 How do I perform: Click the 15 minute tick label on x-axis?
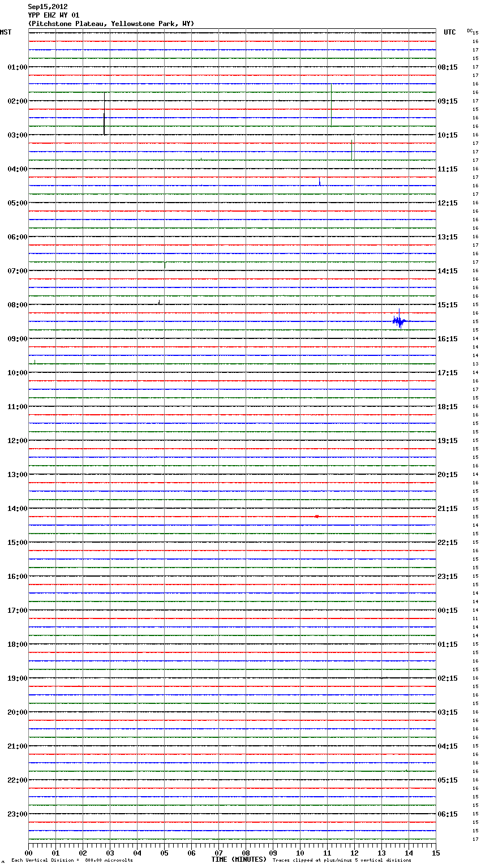tap(436, 853)
